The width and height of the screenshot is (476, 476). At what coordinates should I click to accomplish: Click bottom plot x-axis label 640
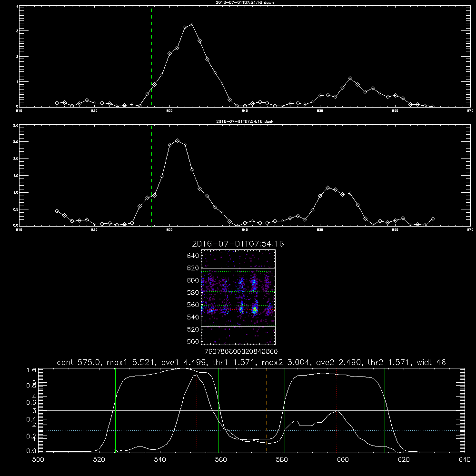(x=465, y=460)
